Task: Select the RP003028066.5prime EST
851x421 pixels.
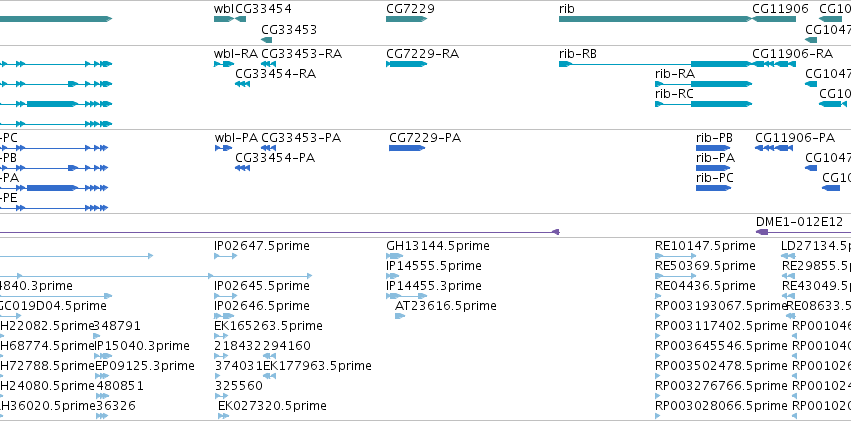Action: point(658,416)
